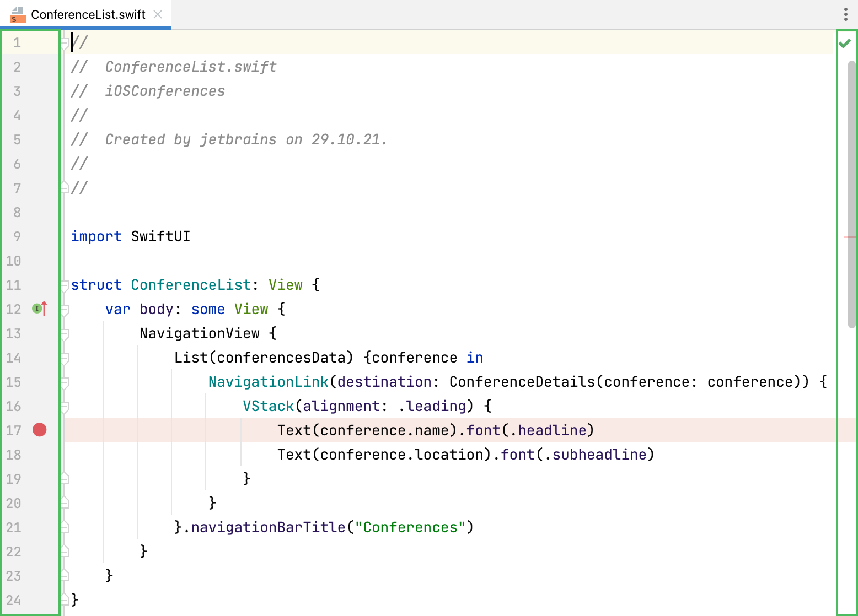858x616 pixels.
Task: Click line number 18 in gutter
Action: click(x=14, y=455)
